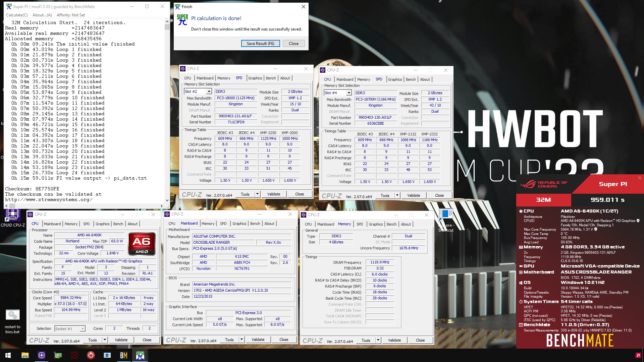Open the Slot #2 memory slot dropdown

[209, 92]
